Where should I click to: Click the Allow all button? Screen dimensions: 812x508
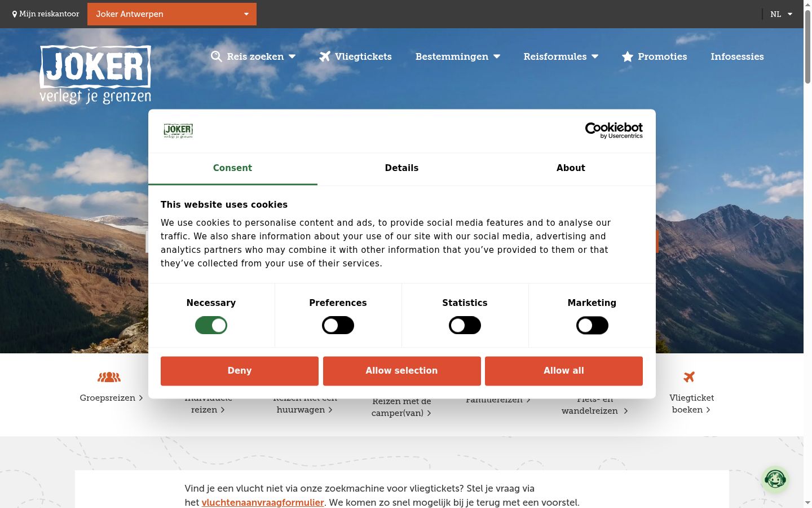pyautogui.click(x=564, y=371)
